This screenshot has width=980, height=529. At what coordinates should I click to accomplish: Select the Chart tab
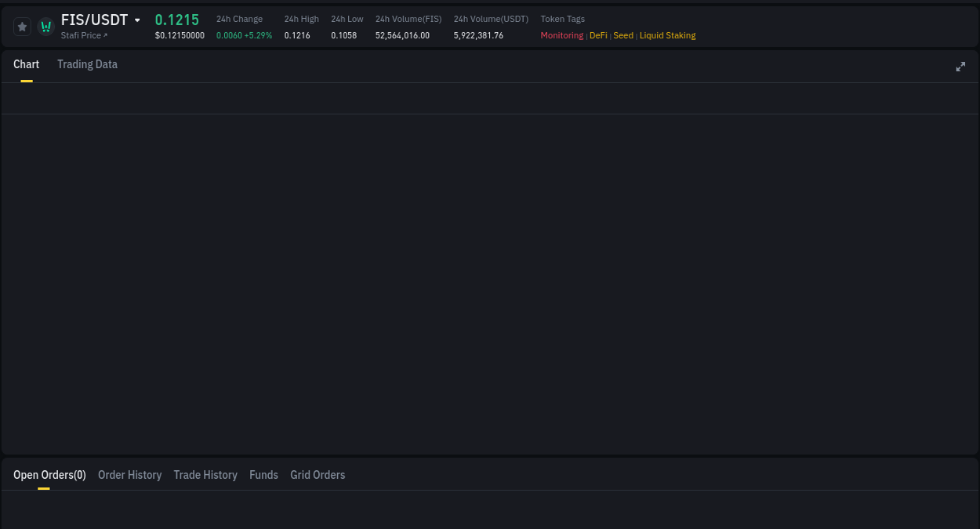[x=26, y=64]
